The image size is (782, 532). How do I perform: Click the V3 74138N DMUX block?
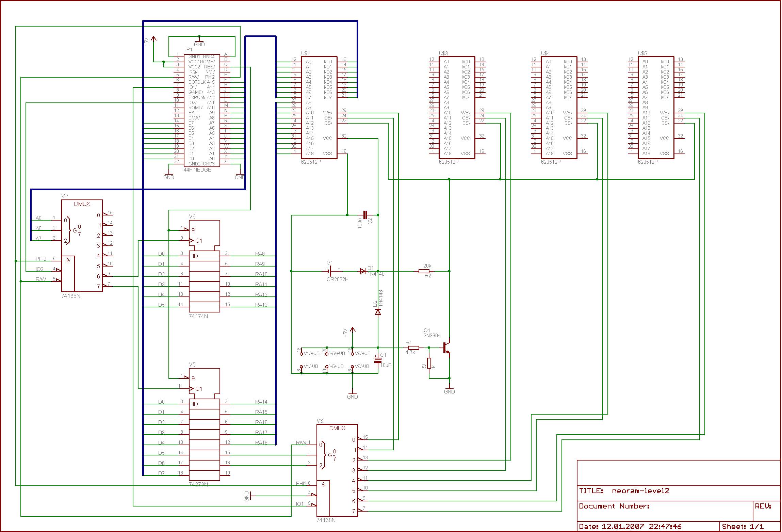point(337,470)
